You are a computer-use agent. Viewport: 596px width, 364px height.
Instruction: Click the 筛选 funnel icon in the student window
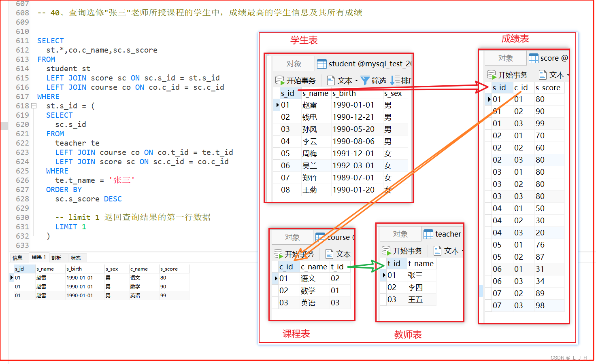click(365, 80)
